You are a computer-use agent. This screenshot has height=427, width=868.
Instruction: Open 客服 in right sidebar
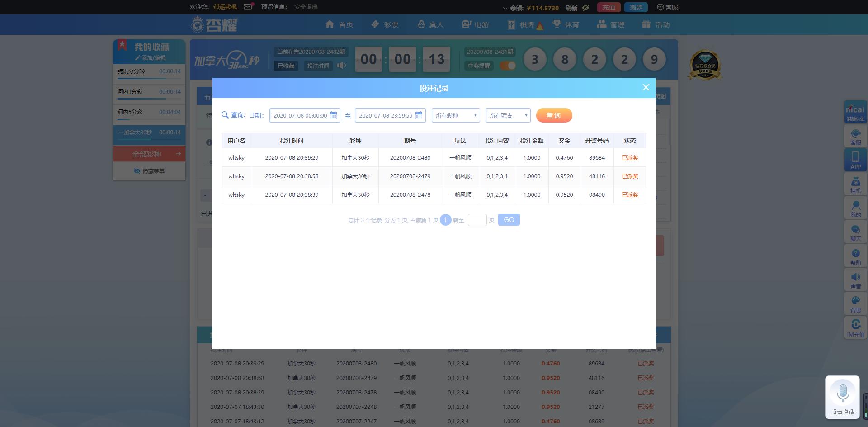[855, 137]
